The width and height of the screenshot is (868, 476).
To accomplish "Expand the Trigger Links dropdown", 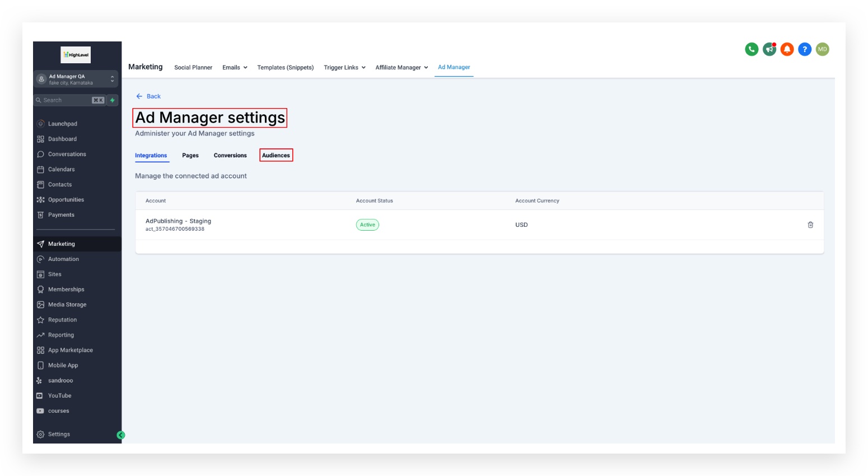I will point(344,67).
